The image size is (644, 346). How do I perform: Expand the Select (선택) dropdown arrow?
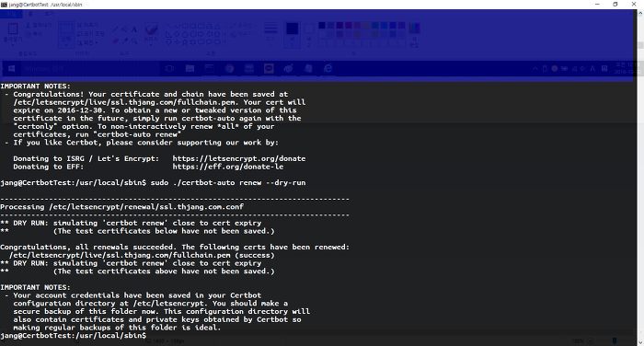(65, 45)
